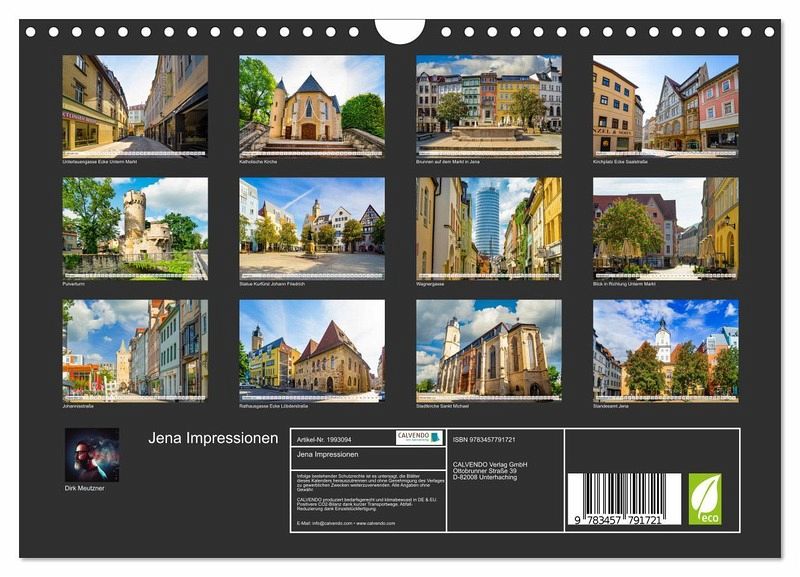Screen dimensions: 800x577
Task: Click the Dirk Meutzner author portrait
Action: click(x=92, y=455)
